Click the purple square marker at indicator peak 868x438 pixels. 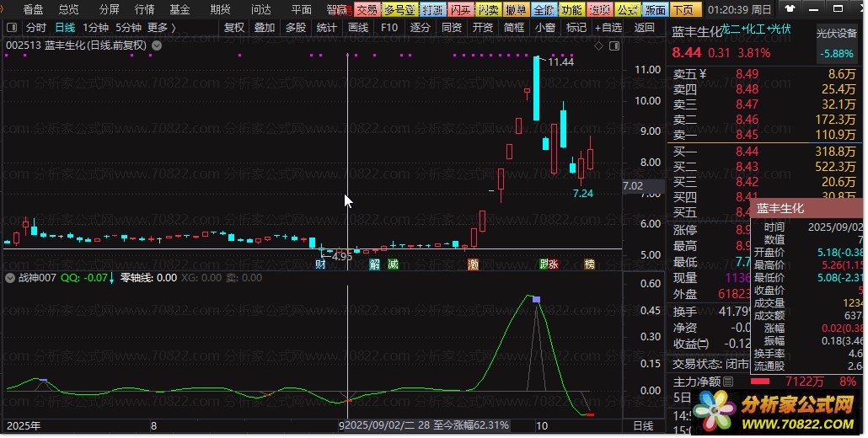pos(536,299)
